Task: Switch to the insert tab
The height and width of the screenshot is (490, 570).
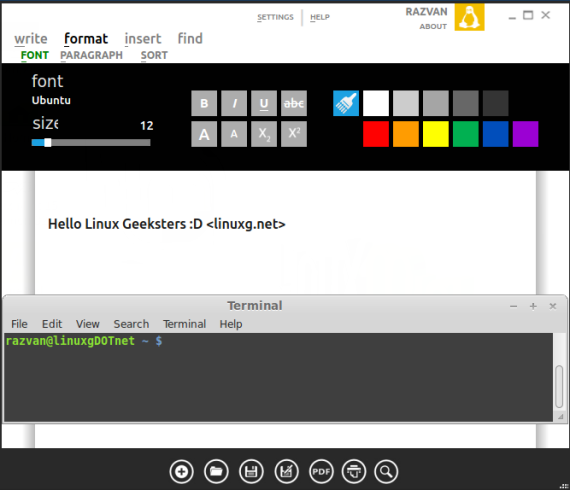Action: click(143, 39)
